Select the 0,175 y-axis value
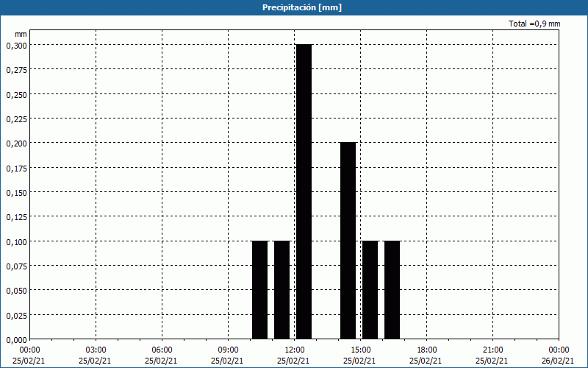Viewport: 588px width, 368px height. coord(16,169)
